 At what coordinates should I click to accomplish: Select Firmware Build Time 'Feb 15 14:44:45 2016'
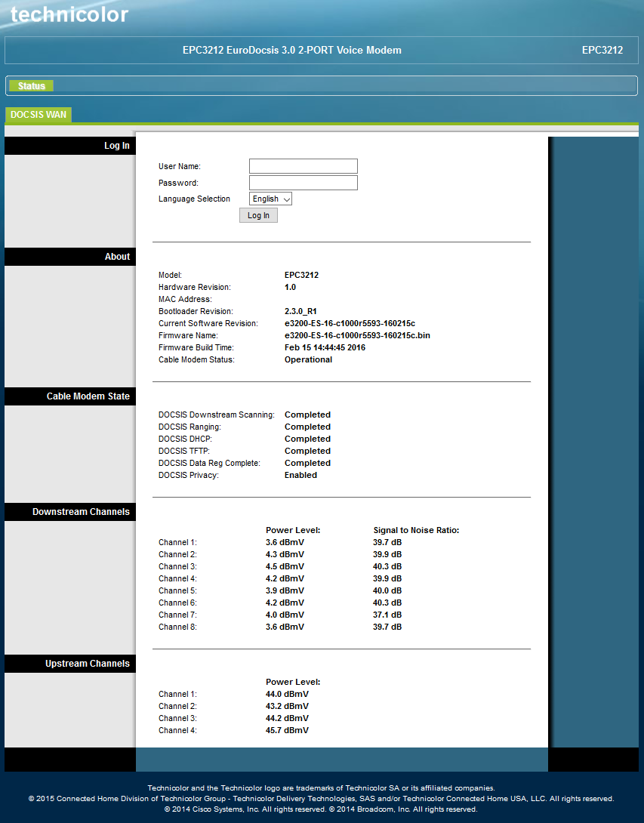pos(325,347)
